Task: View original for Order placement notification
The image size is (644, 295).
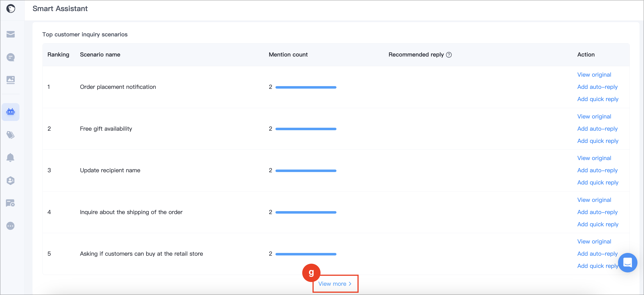Action: [x=594, y=75]
